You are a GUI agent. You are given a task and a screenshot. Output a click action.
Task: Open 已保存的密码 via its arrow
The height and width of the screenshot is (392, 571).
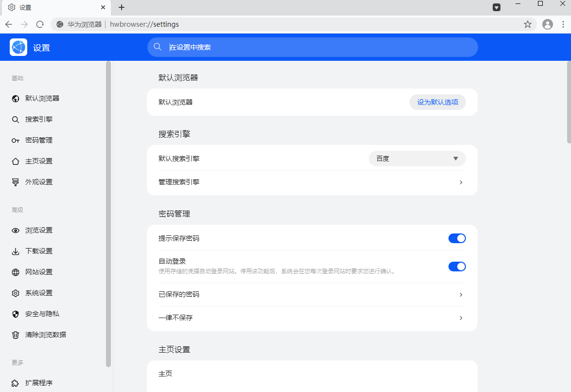click(x=460, y=294)
